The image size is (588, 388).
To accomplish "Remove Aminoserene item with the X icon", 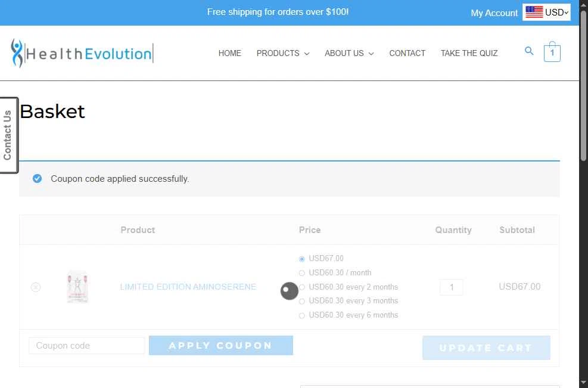I will 36,287.
